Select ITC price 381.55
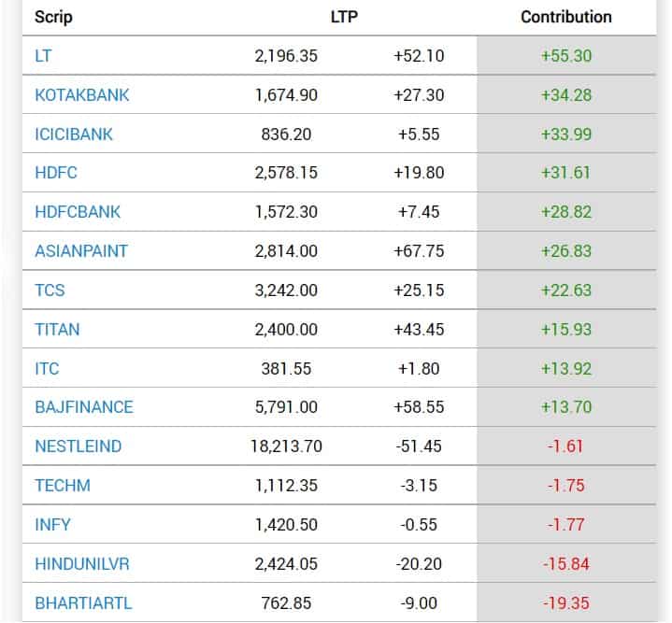The image size is (672, 623). [x=286, y=369]
